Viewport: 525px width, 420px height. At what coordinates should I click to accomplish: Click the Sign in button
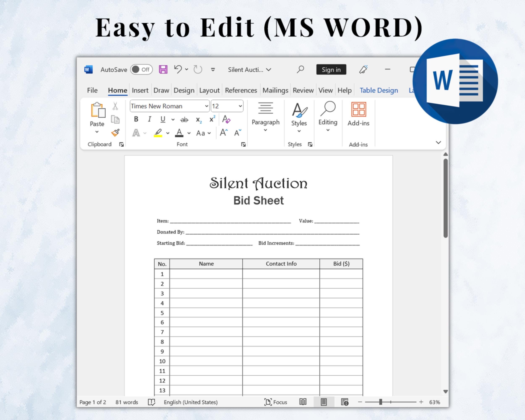pyautogui.click(x=331, y=69)
